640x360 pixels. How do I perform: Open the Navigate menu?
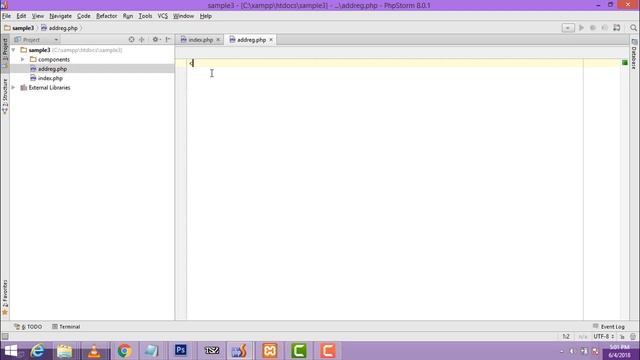coord(60,16)
